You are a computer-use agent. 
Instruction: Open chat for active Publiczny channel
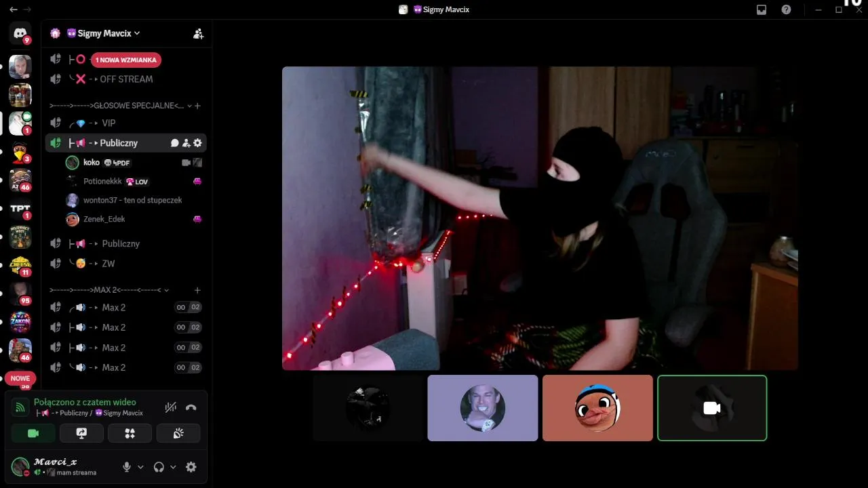(175, 143)
